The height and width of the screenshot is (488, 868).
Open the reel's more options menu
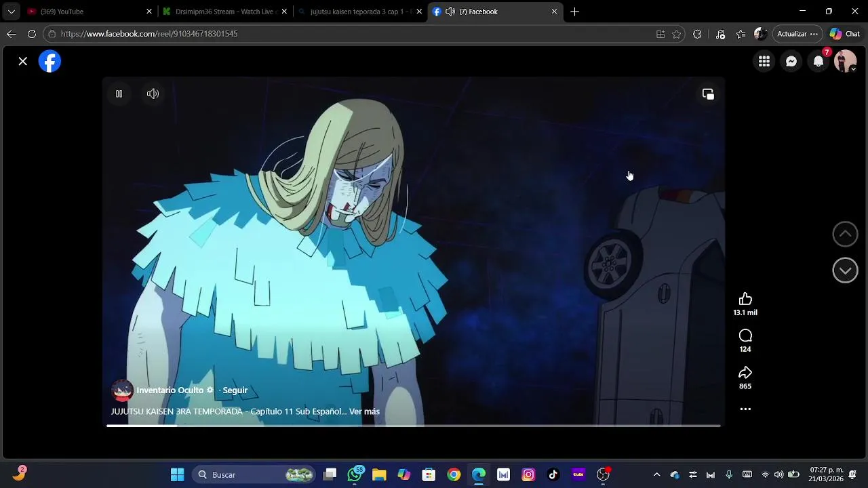745,409
